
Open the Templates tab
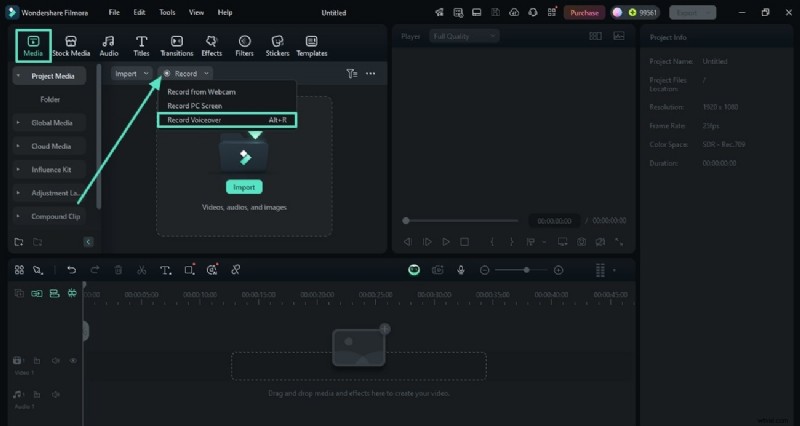click(311, 46)
